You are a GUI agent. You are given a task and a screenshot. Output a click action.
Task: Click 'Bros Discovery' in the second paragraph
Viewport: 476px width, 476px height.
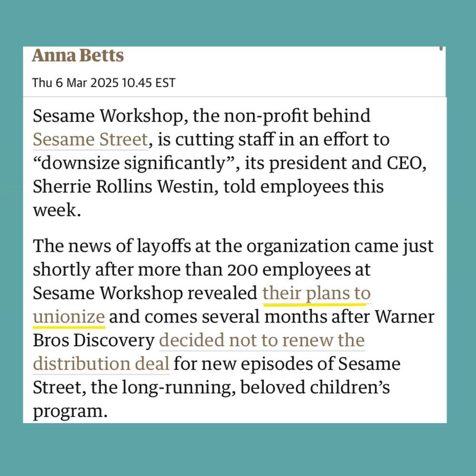pos(94,340)
